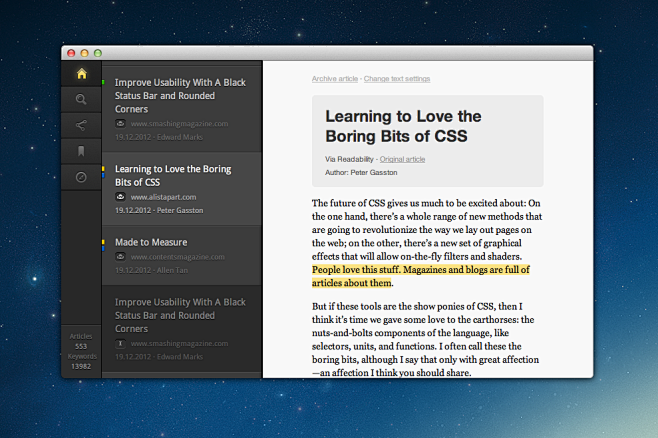Click yellow-blue tag marker on Made to Measure
Image resolution: width=658 pixels, height=438 pixels.
[103, 245]
